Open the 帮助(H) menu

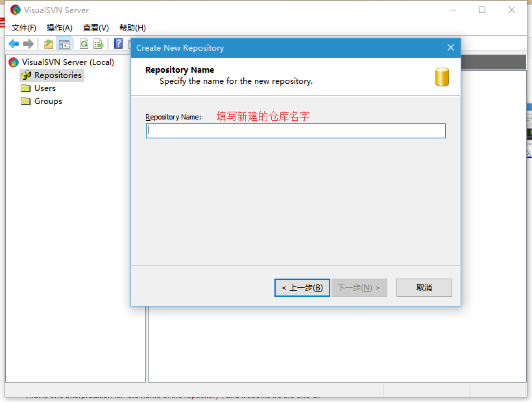click(x=132, y=28)
